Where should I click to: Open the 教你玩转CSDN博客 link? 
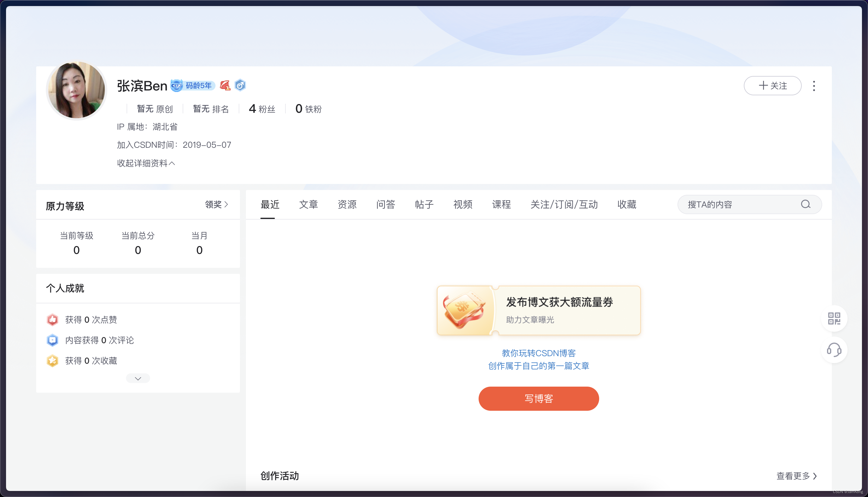pyautogui.click(x=539, y=353)
